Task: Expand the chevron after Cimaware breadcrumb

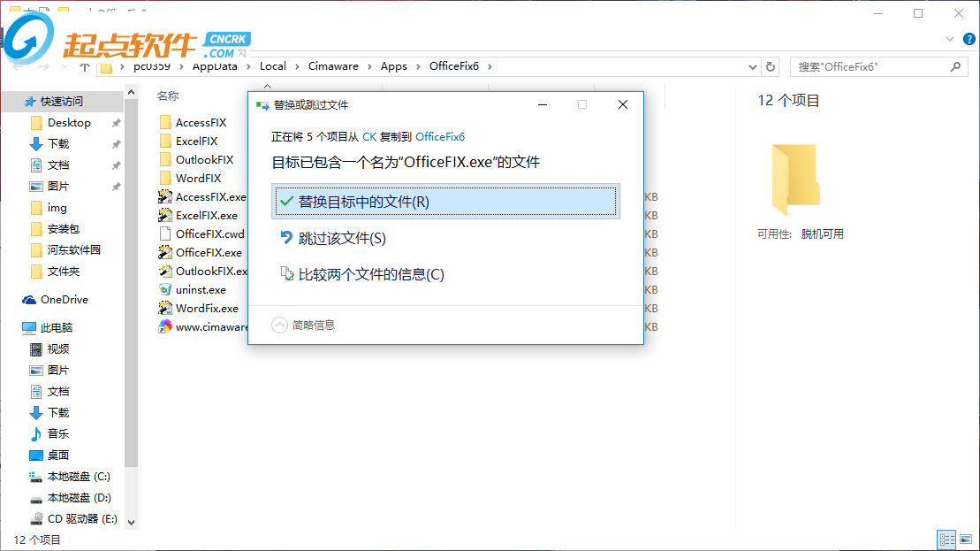Action: (x=370, y=66)
